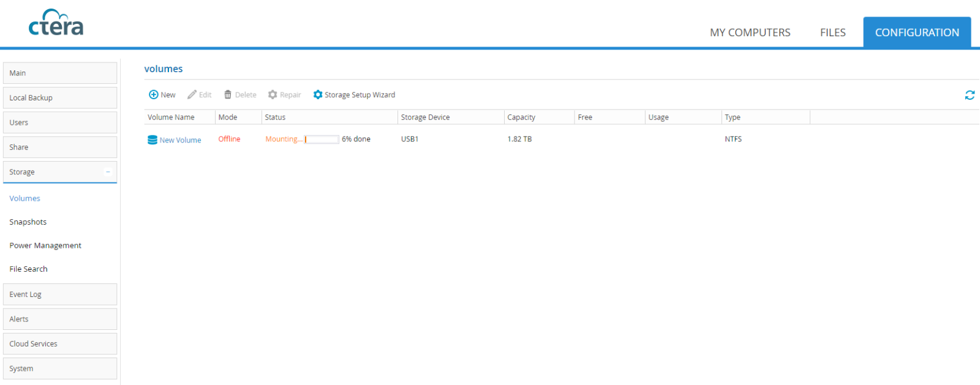Sort by Mode column header

coord(238,117)
